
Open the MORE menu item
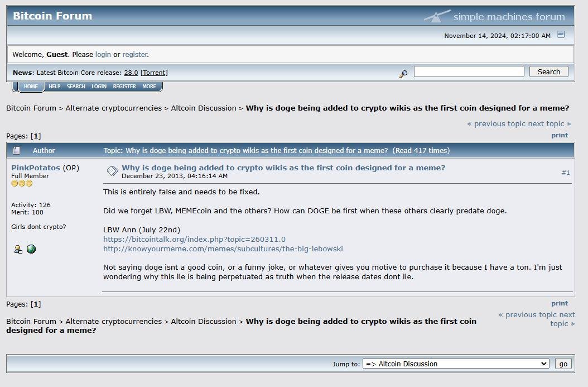pyautogui.click(x=149, y=87)
